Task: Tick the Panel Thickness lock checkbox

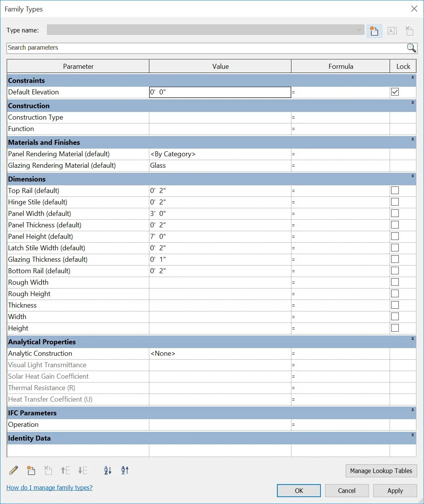Action: [x=395, y=225]
